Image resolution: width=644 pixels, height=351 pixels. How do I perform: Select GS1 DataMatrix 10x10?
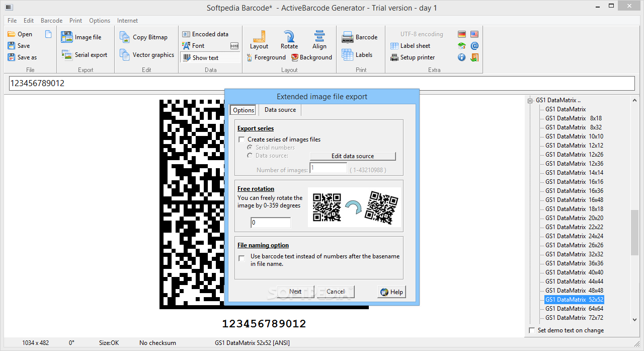(574, 136)
